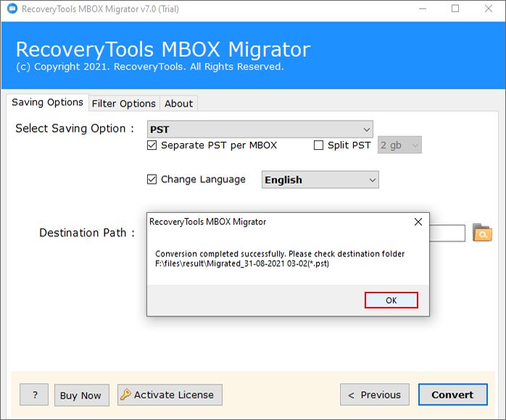506x420 pixels.
Task: Click the Convert button
Action: (453, 395)
